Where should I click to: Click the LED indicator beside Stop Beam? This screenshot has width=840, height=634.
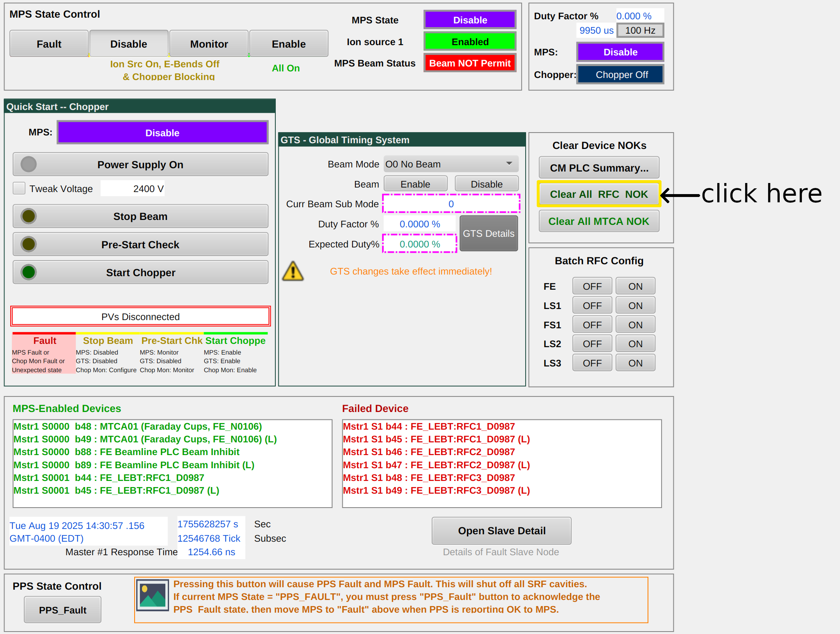[29, 216]
